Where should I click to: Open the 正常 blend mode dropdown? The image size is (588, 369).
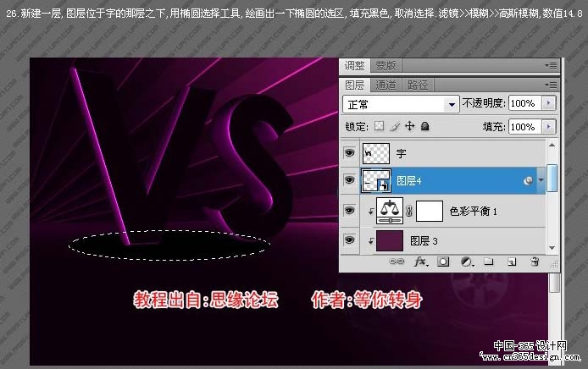tap(401, 104)
